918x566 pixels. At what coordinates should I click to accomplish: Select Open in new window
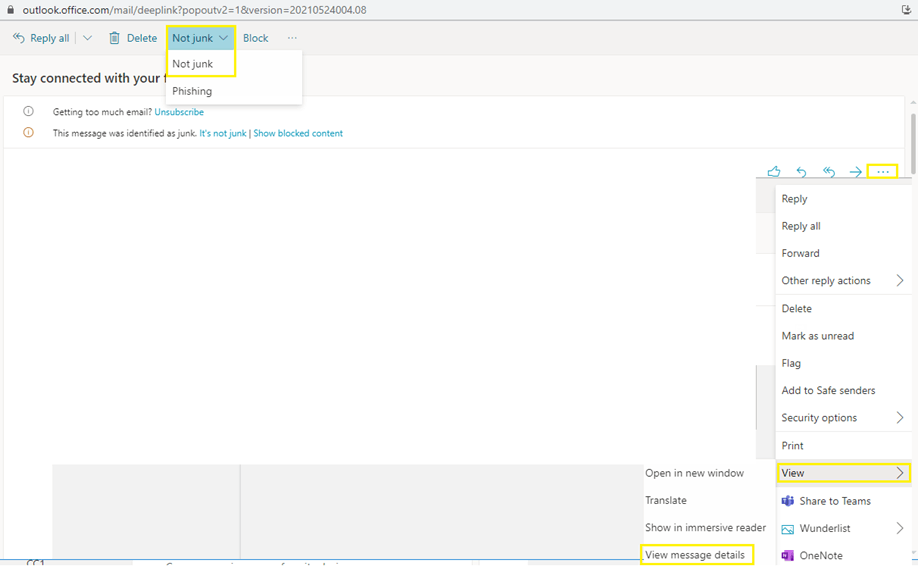(x=694, y=473)
